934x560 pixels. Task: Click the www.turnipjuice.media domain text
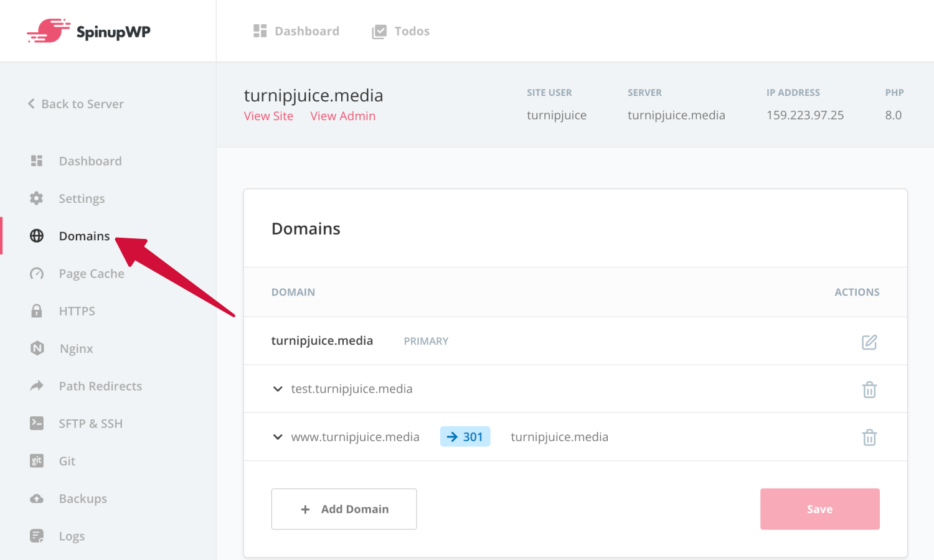[356, 437]
